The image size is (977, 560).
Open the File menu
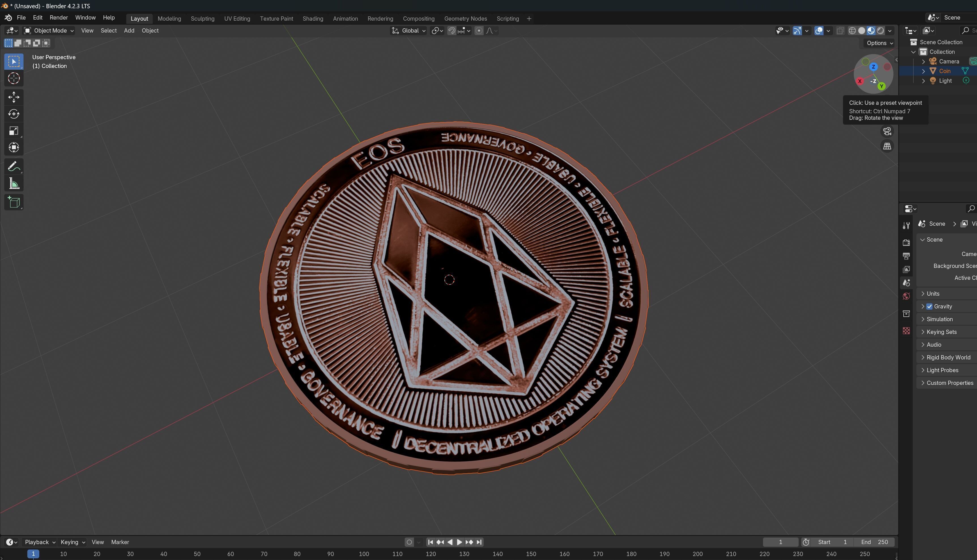pyautogui.click(x=21, y=18)
